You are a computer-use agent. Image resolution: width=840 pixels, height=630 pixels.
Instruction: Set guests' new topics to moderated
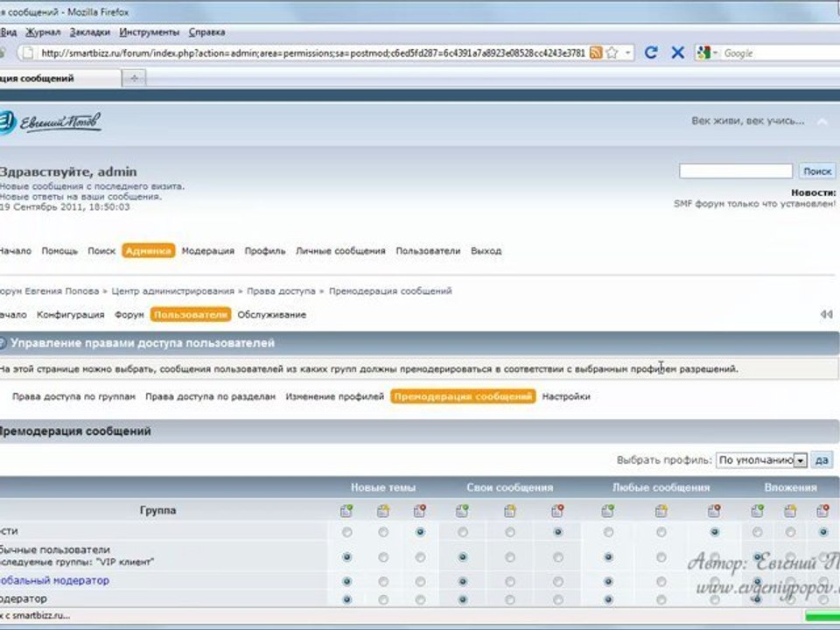tap(383, 532)
